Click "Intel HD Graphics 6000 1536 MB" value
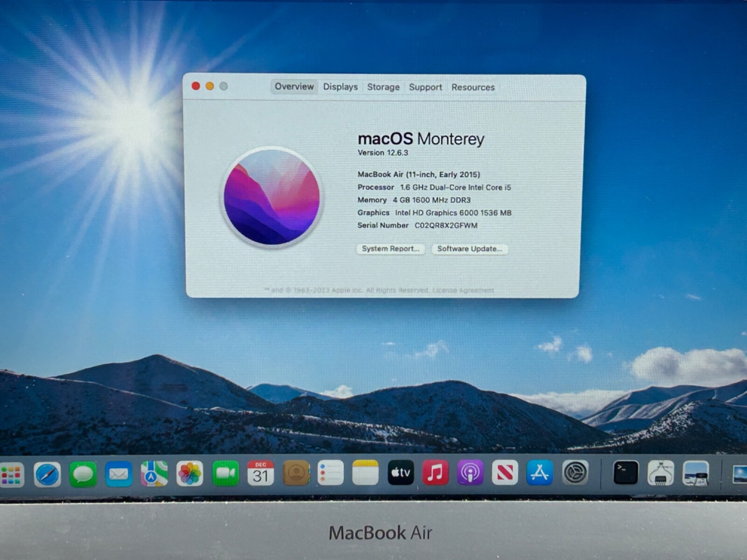747x560 pixels. pyautogui.click(x=453, y=213)
